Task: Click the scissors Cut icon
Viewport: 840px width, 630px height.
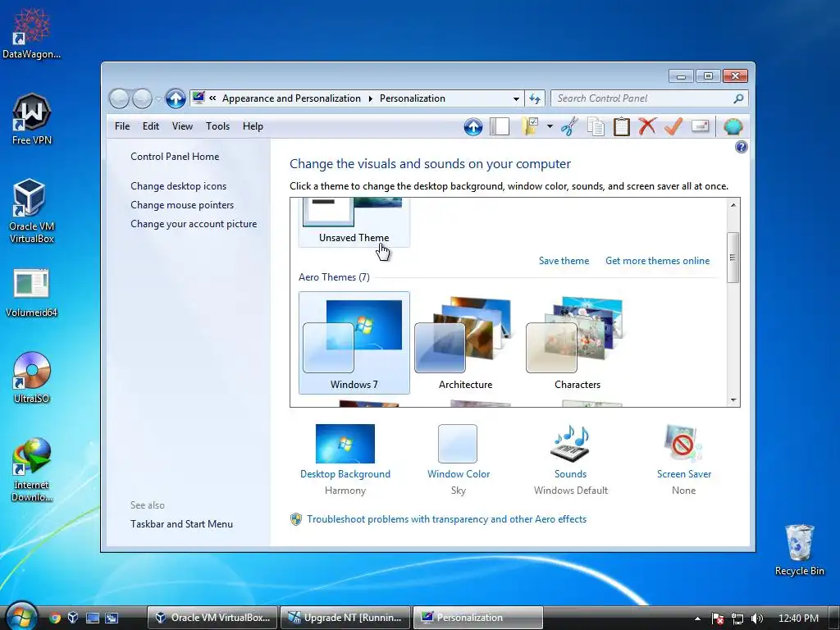Action: click(569, 126)
